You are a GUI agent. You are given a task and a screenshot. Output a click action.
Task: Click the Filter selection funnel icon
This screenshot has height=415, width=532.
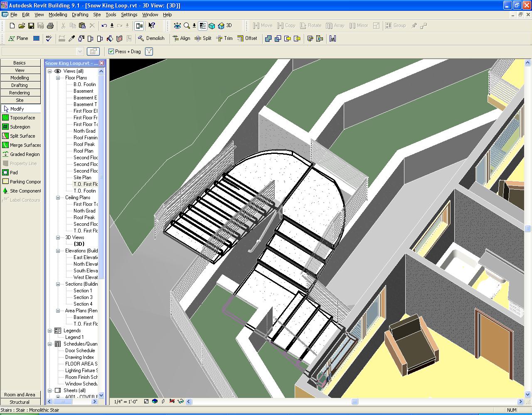[x=149, y=52]
